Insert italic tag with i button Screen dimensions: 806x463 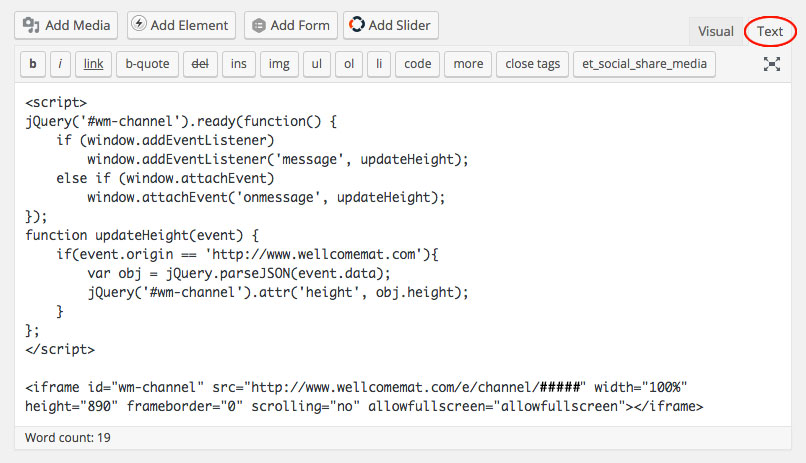click(60, 64)
